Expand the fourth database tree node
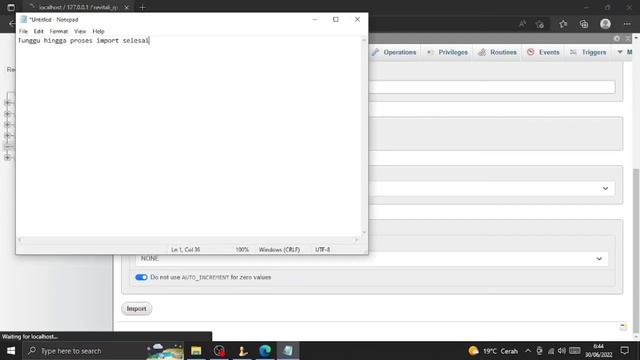The height and width of the screenshot is (360, 640). click(x=7, y=136)
